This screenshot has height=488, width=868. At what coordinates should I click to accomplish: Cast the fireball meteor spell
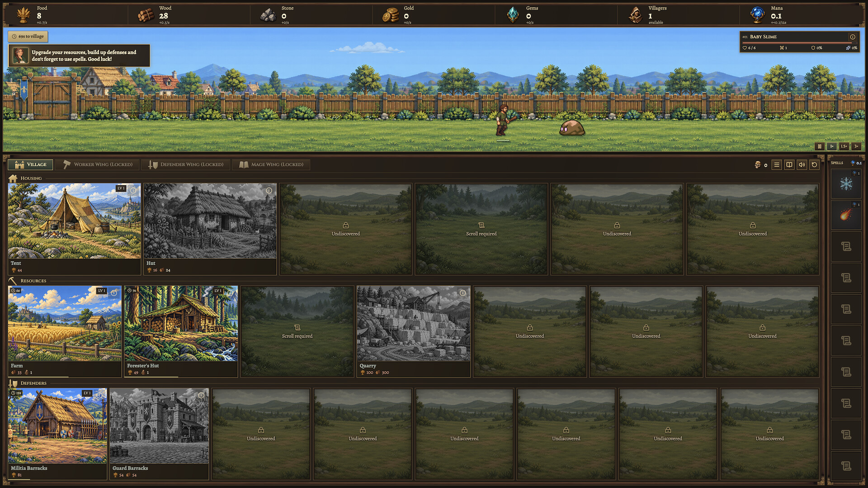[x=846, y=215]
